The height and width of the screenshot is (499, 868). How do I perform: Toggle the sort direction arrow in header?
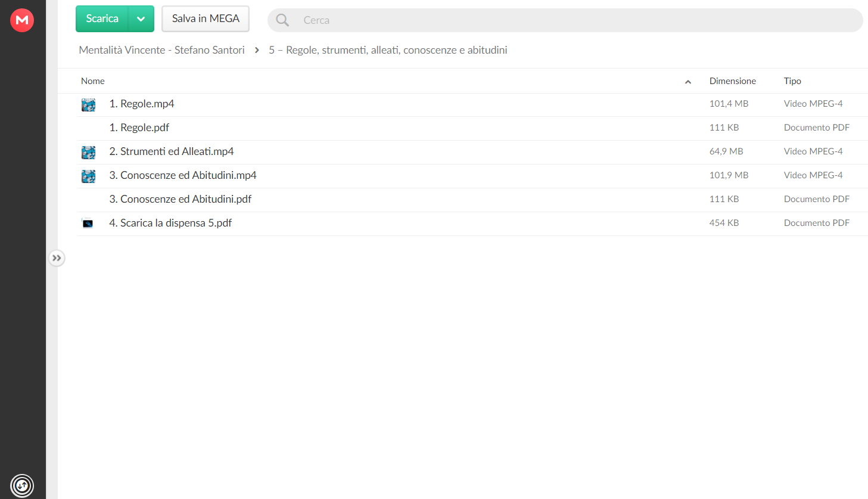point(688,82)
